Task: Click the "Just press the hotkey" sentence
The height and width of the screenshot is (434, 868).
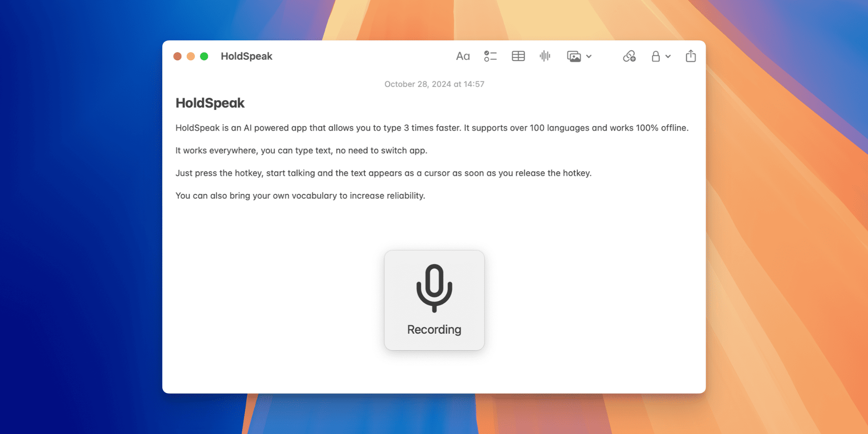Action: coord(383,173)
